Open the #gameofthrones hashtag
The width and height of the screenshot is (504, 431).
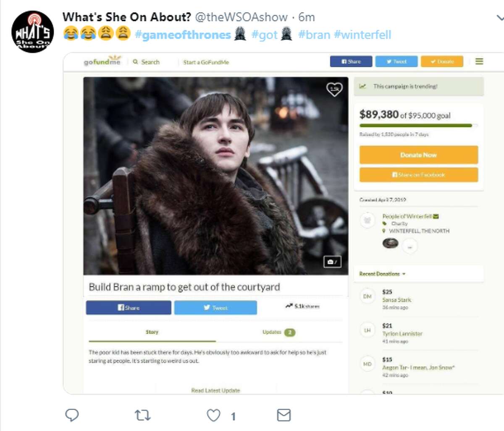(x=183, y=34)
